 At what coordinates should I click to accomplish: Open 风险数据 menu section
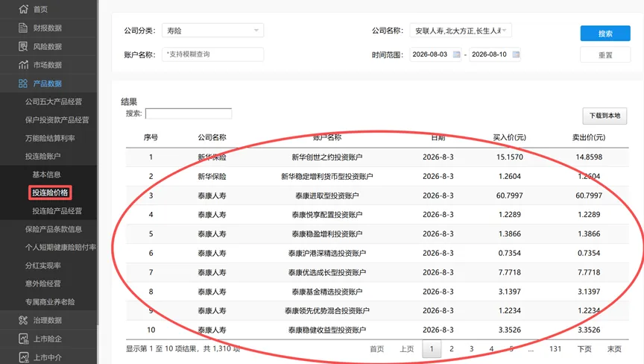point(47,46)
